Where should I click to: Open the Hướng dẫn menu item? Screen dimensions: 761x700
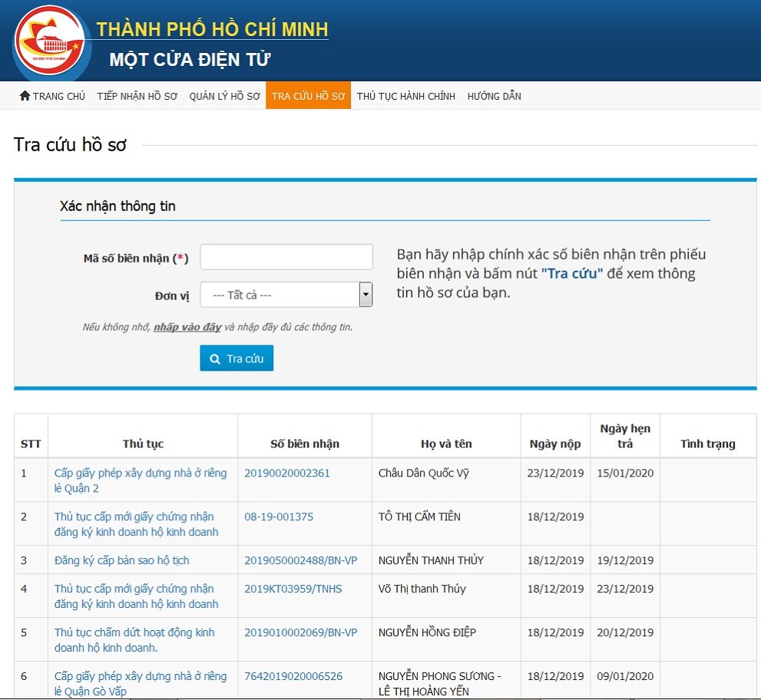494,96
